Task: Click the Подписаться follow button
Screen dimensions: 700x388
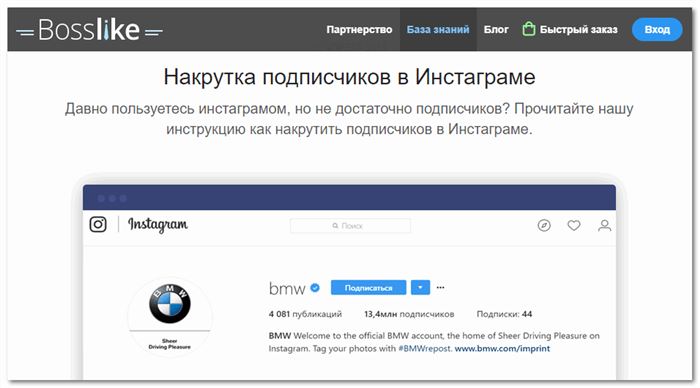Action: click(x=368, y=288)
